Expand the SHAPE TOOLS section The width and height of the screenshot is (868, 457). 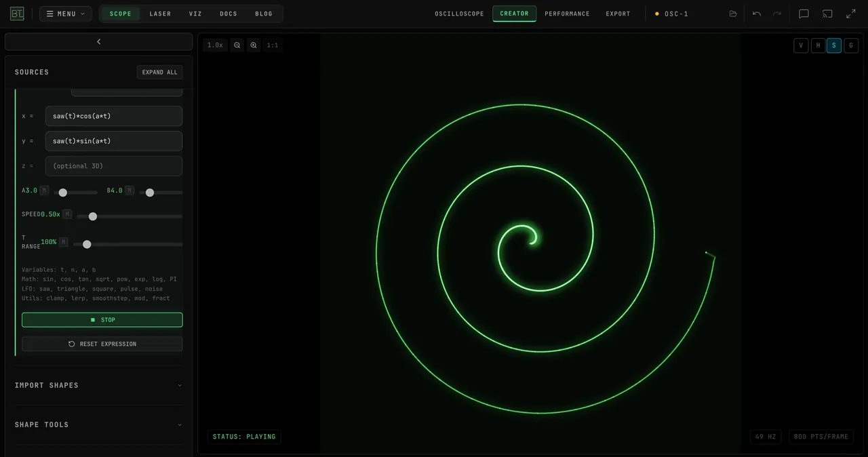coord(98,424)
